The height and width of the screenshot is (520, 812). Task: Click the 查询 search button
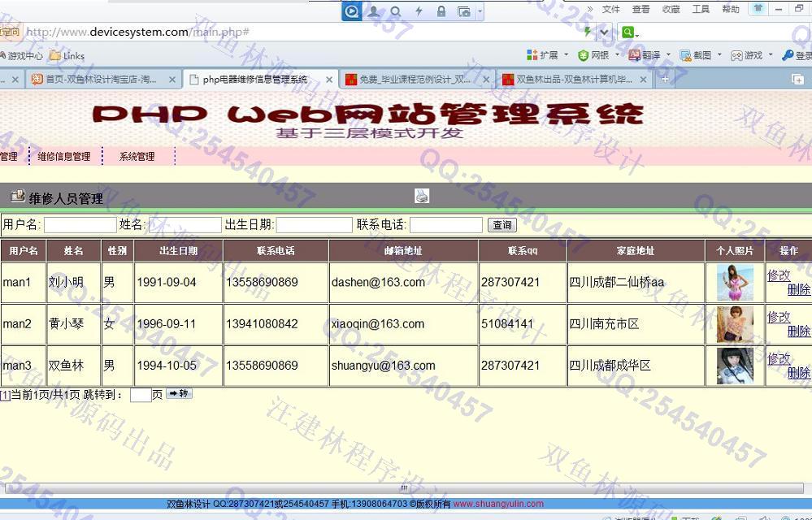click(502, 224)
